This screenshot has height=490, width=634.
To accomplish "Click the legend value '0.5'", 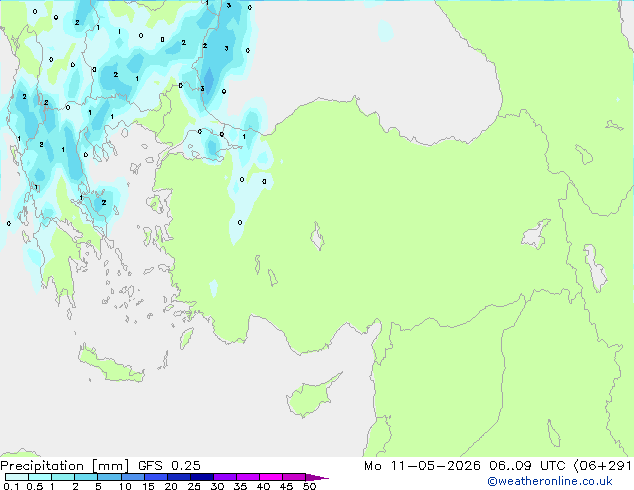I will 34,486.
